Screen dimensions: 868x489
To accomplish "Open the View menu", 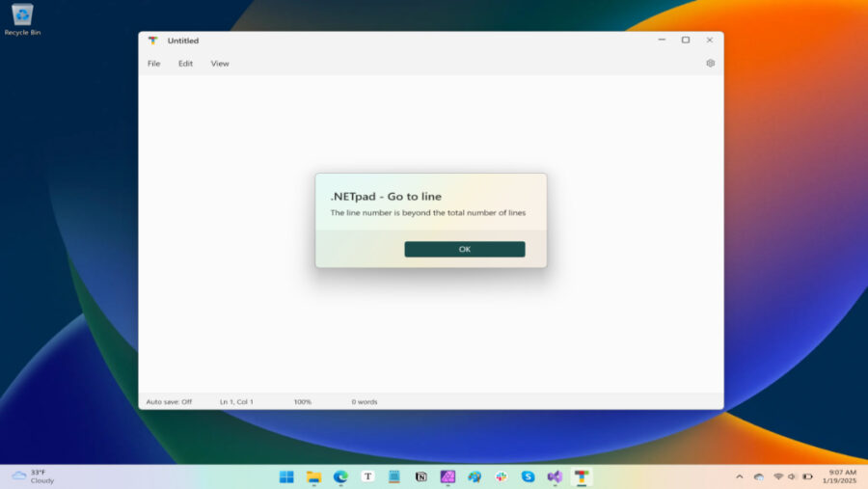I will point(220,64).
